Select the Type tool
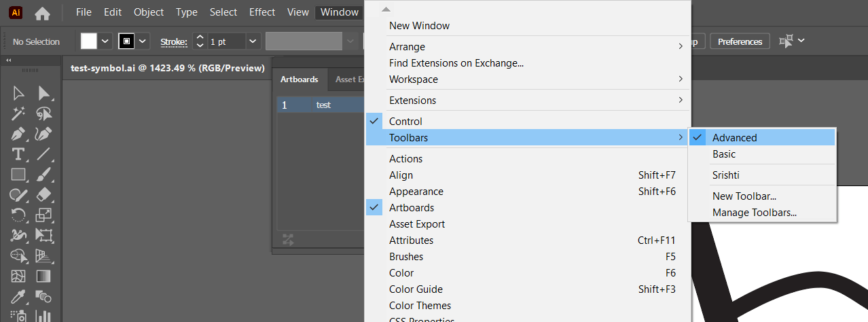 (x=18, y=154)
